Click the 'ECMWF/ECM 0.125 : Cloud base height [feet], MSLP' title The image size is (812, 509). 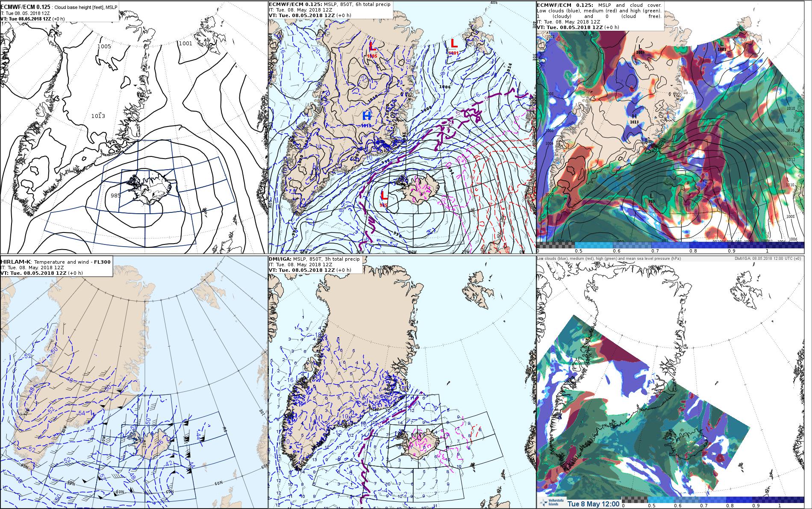[59, 7]
